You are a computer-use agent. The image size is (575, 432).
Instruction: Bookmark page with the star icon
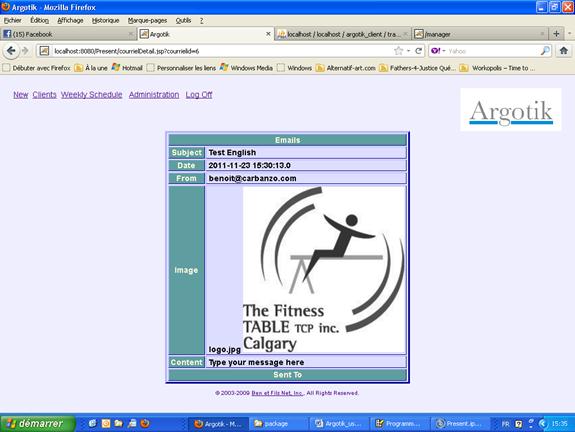[399, 51]
